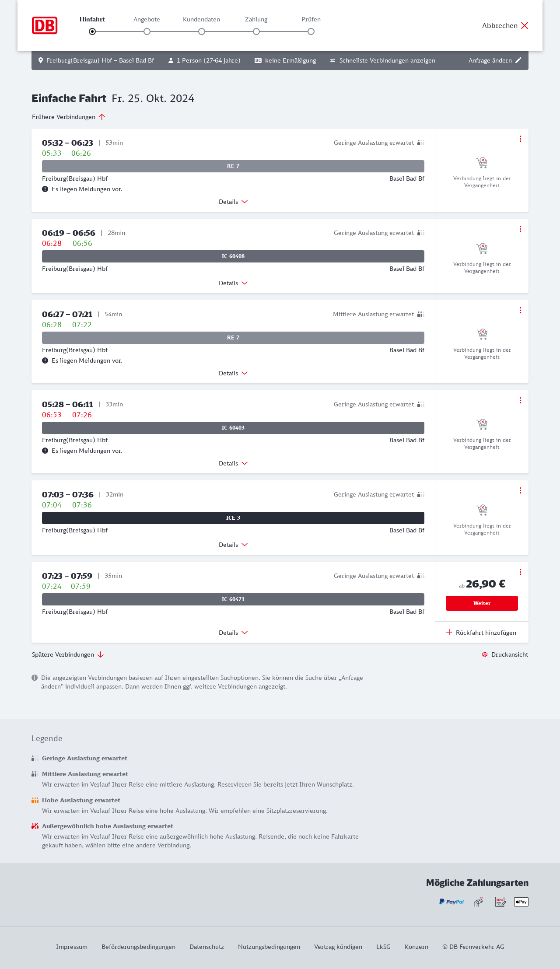The image size is (560, 969).
Task: Show Frühere Verbindungen
Action: tap(69, 117)
